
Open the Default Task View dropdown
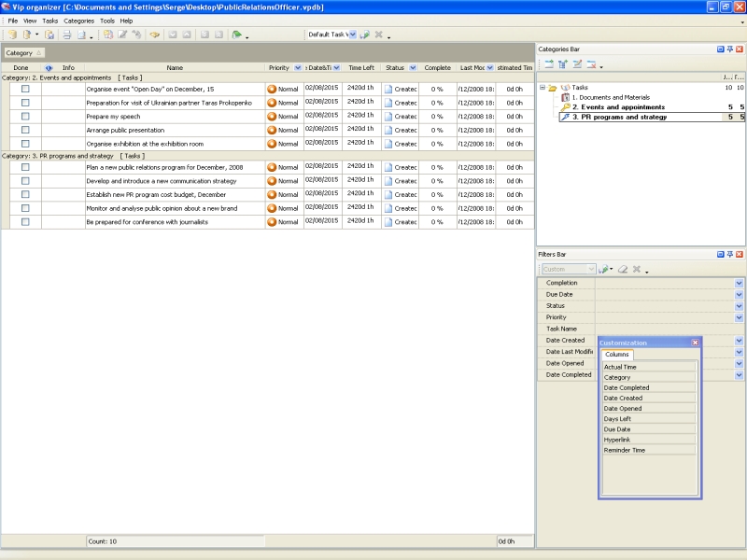[352, 35]
